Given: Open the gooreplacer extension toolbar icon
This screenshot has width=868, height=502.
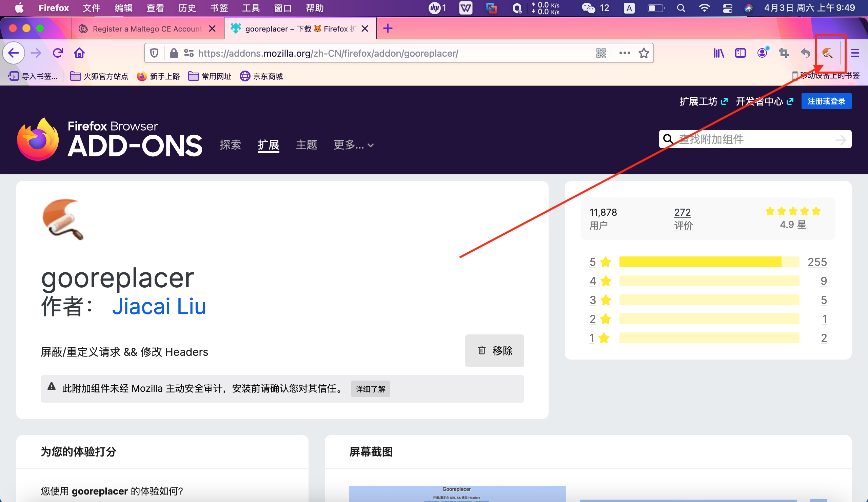Looking at the screenshot, I should click(828, 53).
